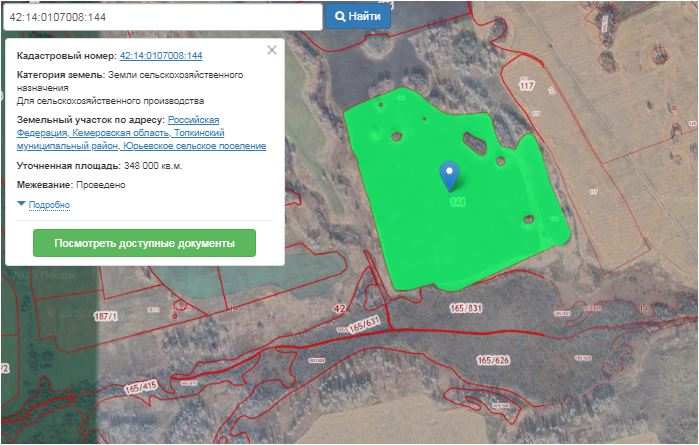This screenshot has height=445, width=699.
Task: Close the parcel info popup
Action: click(x=272, y=50)
